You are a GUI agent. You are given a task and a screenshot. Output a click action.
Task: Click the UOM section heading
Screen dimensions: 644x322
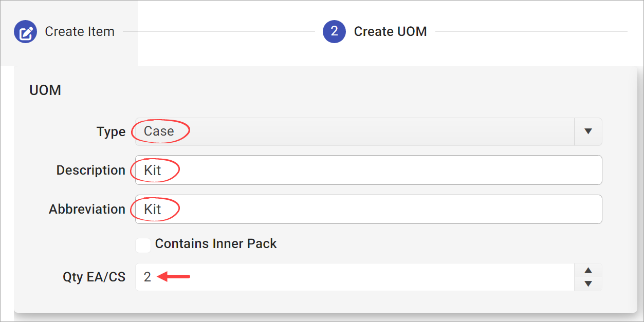(45, 90)
